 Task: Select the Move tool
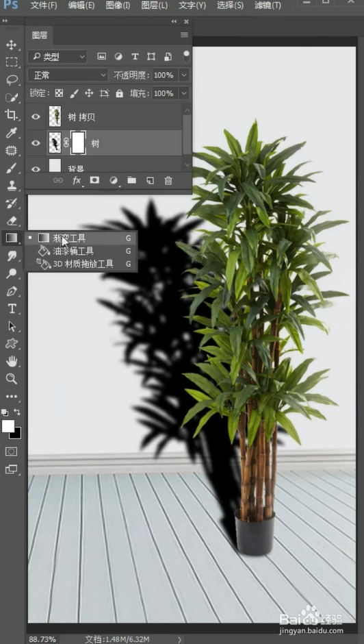point(12,45)
